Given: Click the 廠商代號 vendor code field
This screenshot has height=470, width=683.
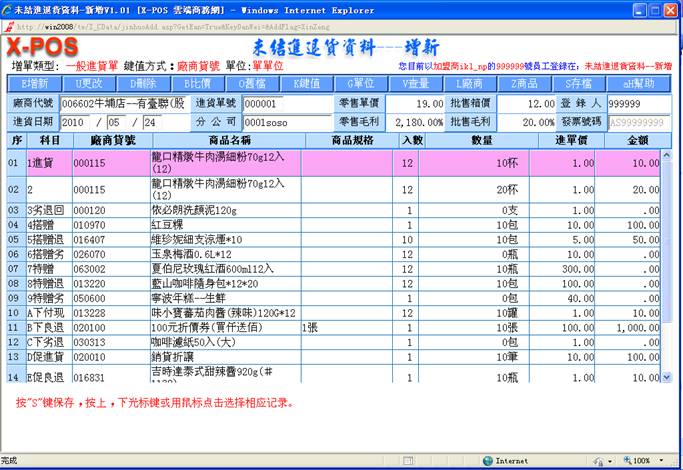Looking at the screenshot, I should pyautogui.click(x=124, y=104).
